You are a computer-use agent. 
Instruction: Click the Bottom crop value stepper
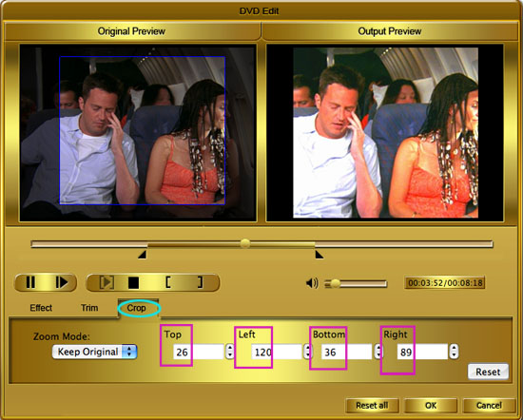[x=378, y=352]
